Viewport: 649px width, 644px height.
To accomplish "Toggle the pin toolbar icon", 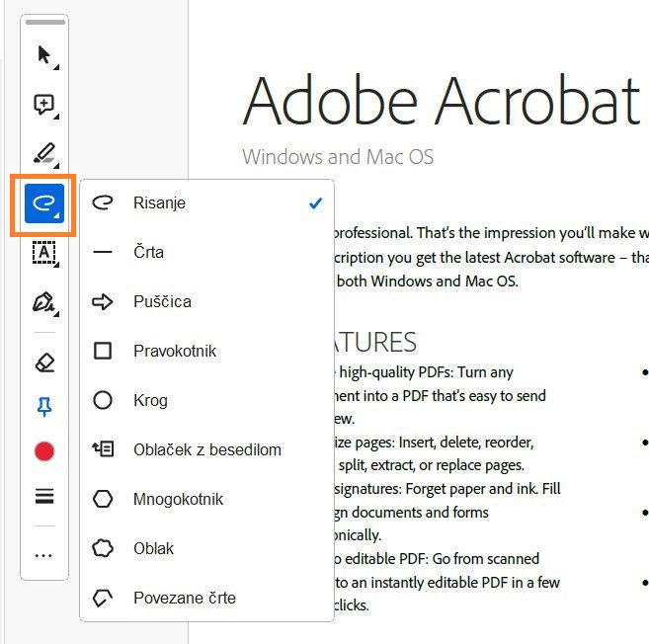I will tap(43, 407).
